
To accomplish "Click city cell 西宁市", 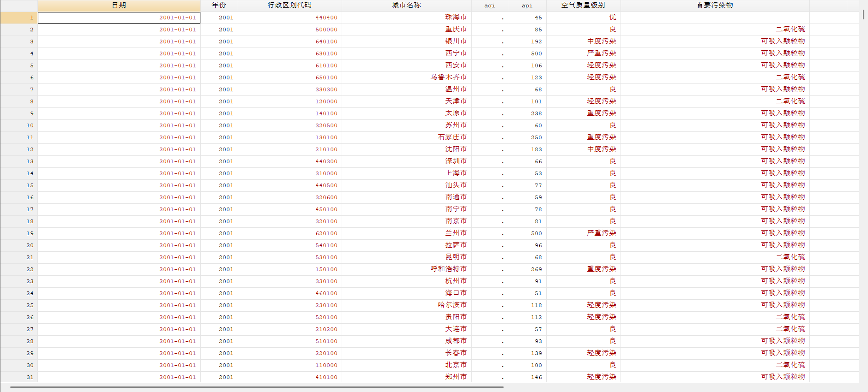I will [406, 53].
